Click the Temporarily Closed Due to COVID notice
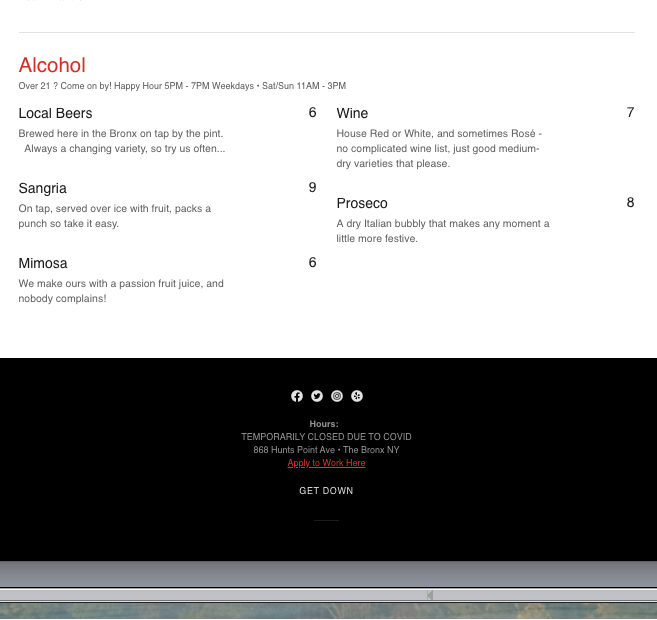 tap(326, 437)
